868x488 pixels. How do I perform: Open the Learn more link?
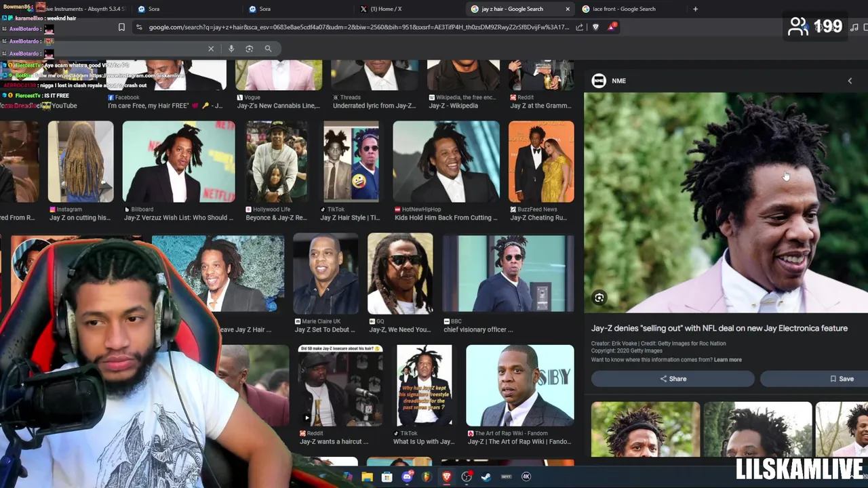tap(728, 360)
